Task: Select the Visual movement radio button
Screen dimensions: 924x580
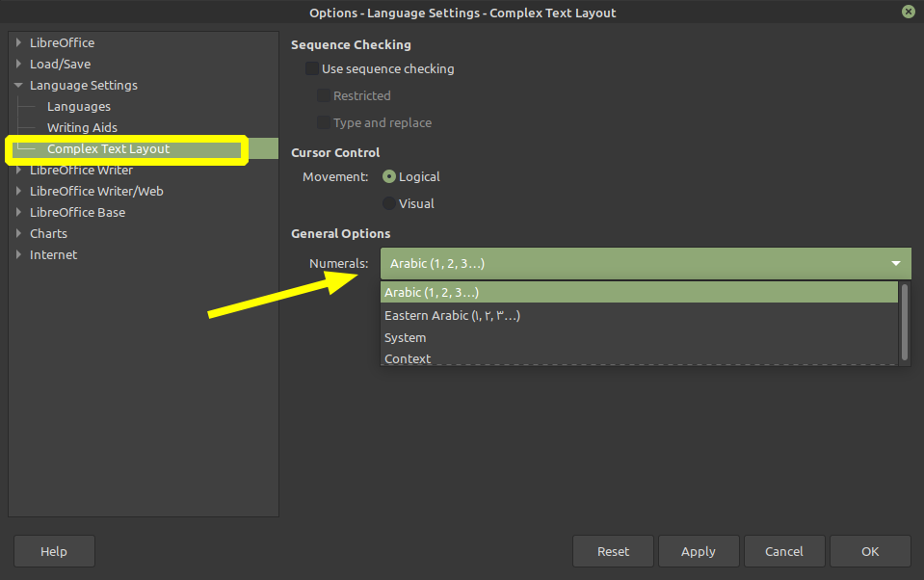Action: click(x=389, y=203)
